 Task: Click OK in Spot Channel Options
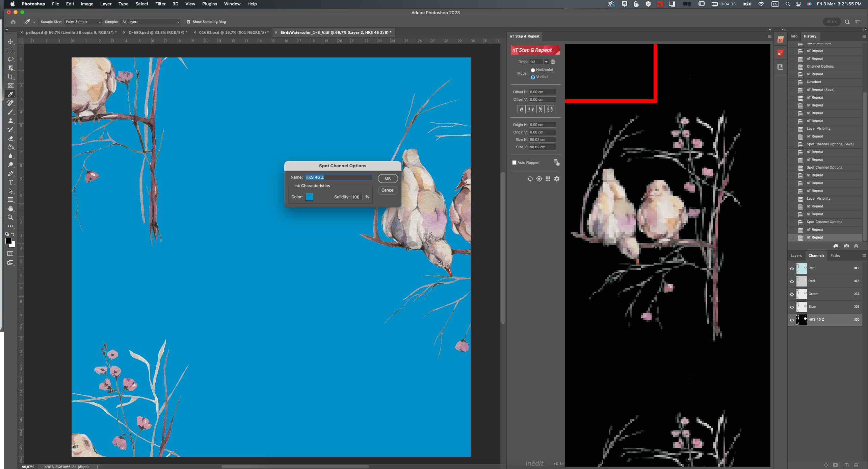click(388, 178)
